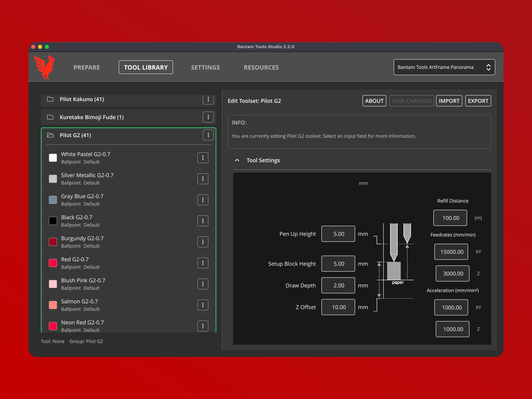Expand the Pilot Kakuno folder

pyautogui.click(x=51, y=99)
